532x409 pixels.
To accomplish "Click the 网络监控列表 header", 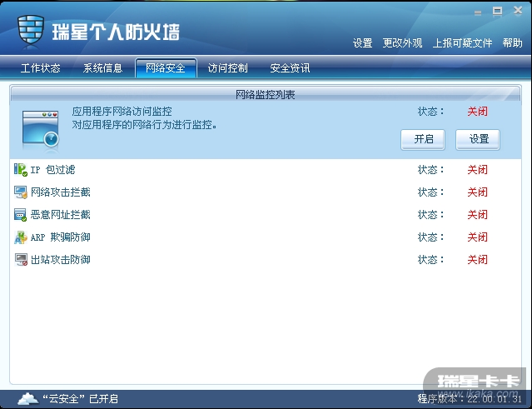I will click(x=266, y=94).
